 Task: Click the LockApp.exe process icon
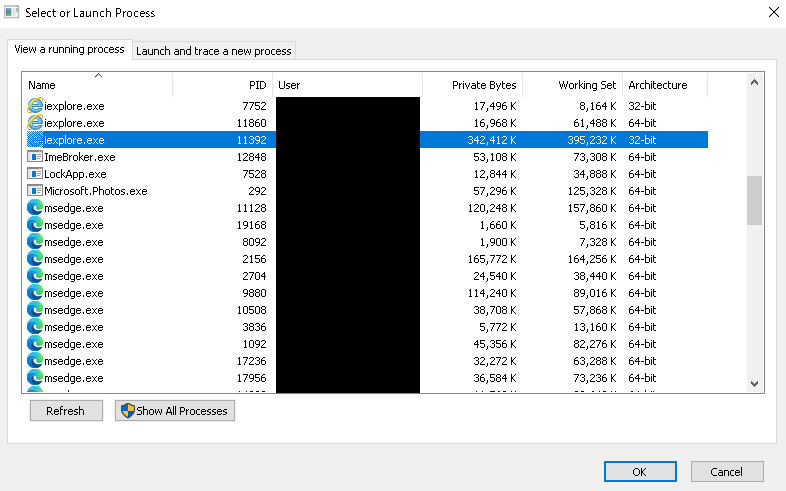coord(35,174)
